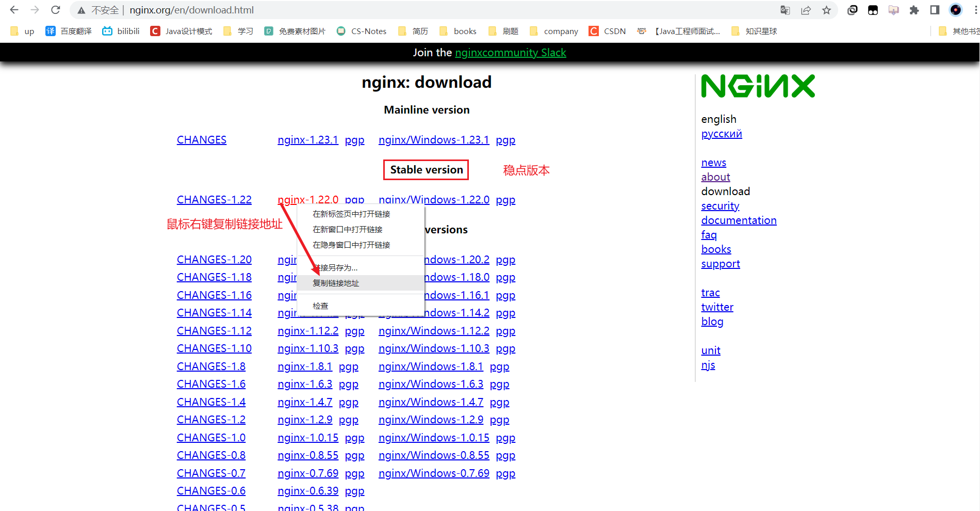980x511 pixels.
Task: Click the nginxcommunity Slack link
Action: click(510, 53)
